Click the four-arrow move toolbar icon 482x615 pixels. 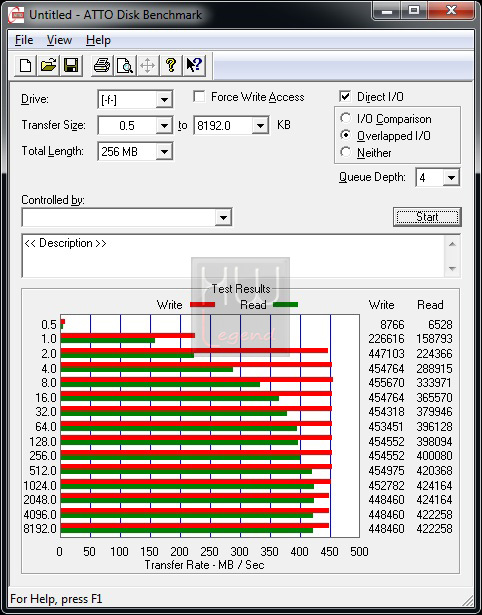(x=147, y=65)
